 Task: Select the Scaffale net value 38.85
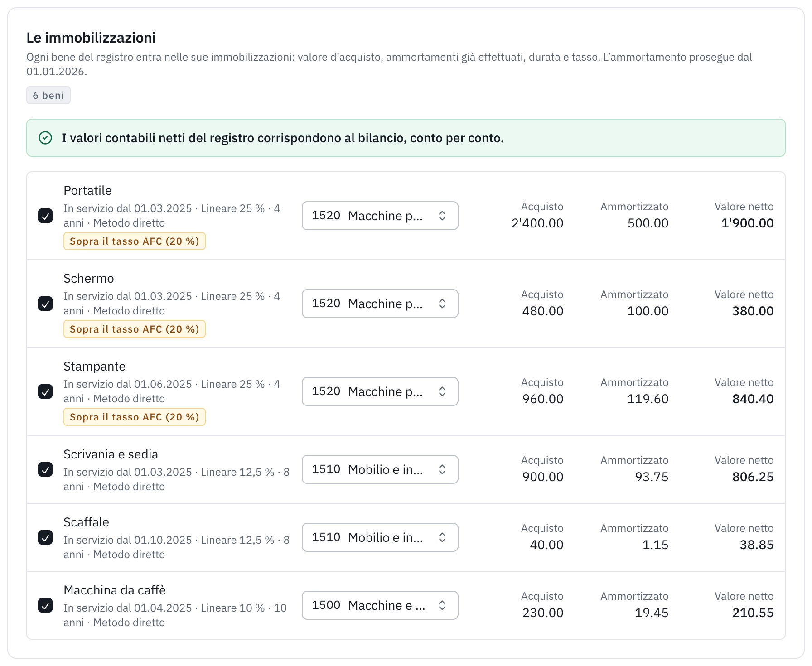click(x=757, y=545)
